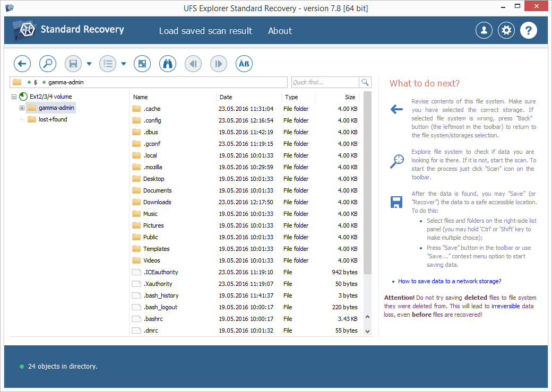552x392 pixels.
Task: Open How to save data to network storage link
Action: coord(450,281)
